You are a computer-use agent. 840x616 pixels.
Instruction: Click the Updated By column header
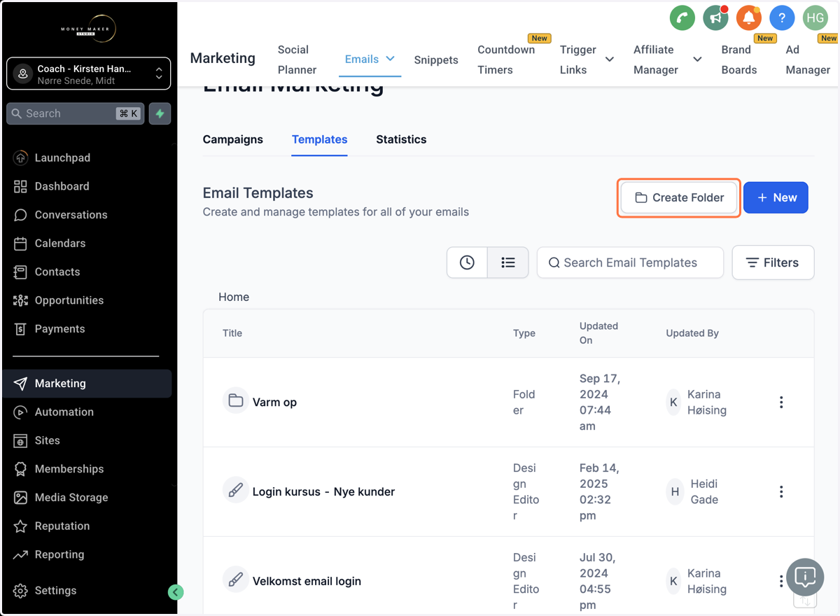692,333
